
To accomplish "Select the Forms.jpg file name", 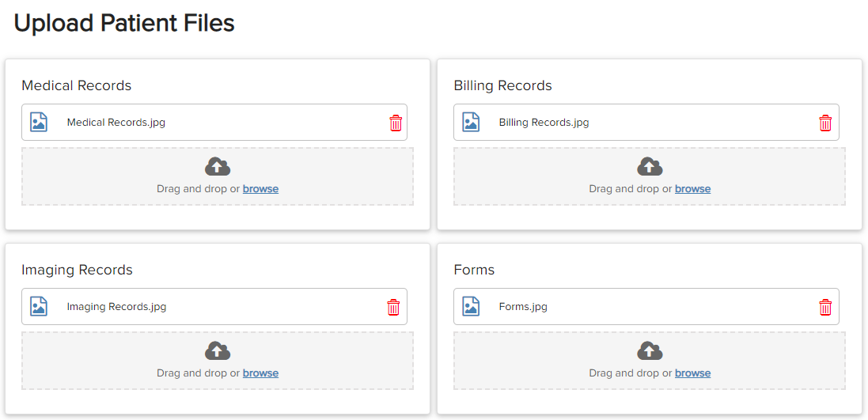I will click(x=523, y=307).
